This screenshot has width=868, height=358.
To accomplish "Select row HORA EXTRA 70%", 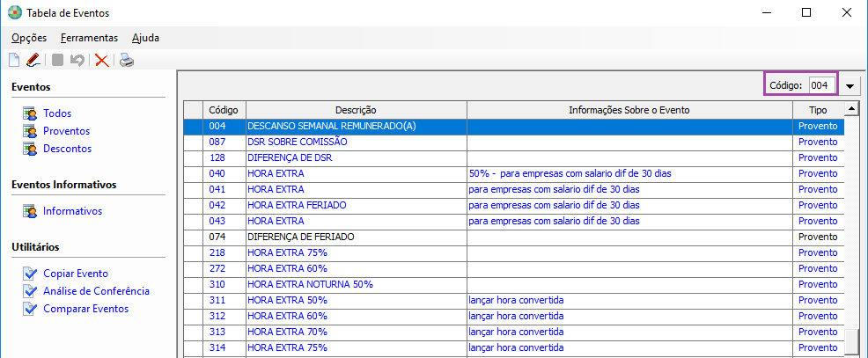I will (514, 332).
